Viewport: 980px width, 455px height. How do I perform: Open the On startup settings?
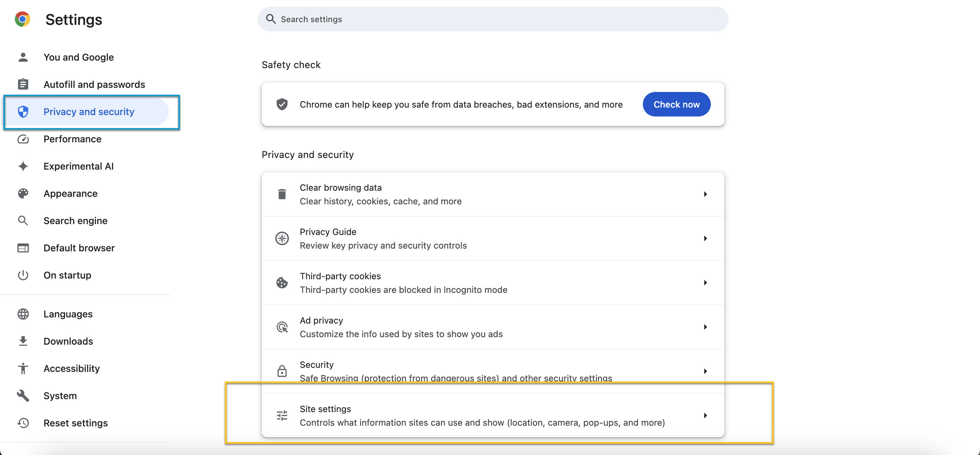coord(67,275)
